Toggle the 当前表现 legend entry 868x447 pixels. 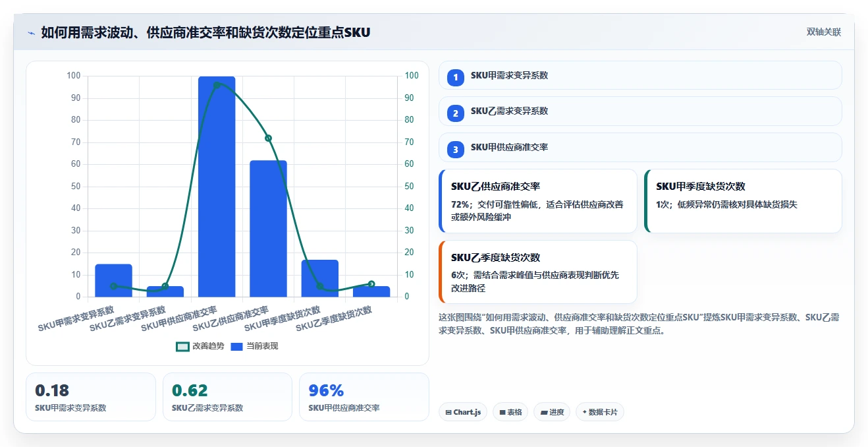[254, 346]
